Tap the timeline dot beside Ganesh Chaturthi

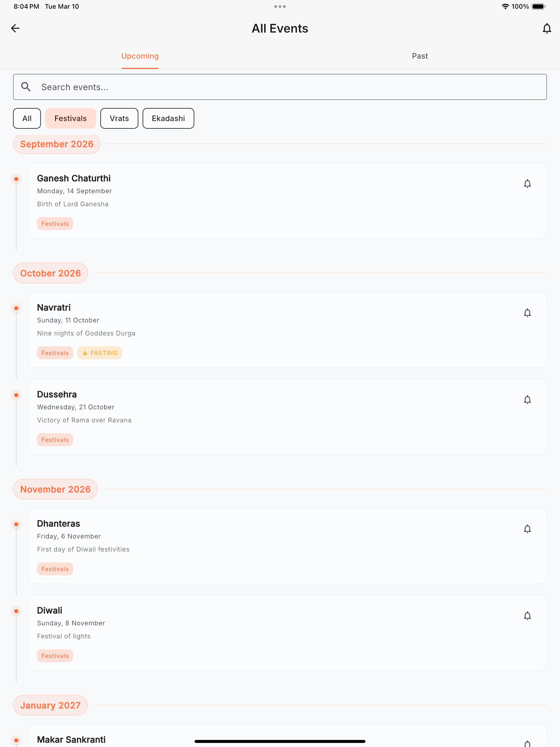point(16,179)
